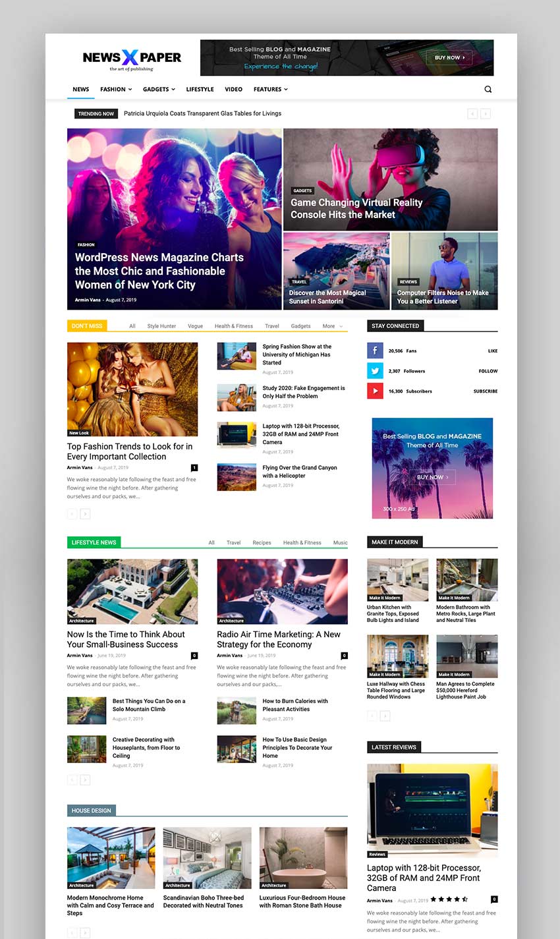Open the Lifestyle menu item

coord(200,90)
